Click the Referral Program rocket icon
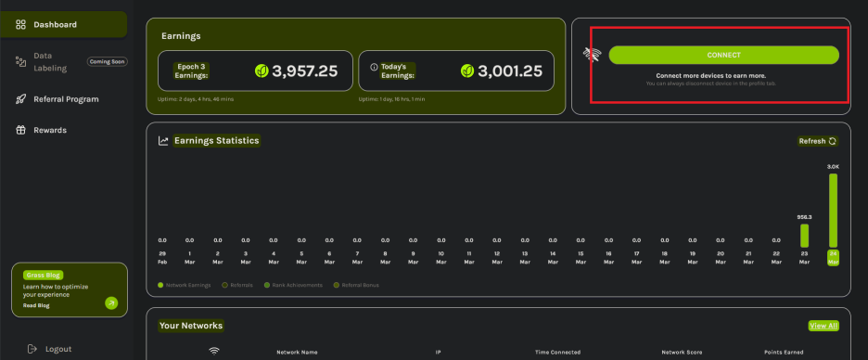The image size is (868, 360). click(20, 99)
